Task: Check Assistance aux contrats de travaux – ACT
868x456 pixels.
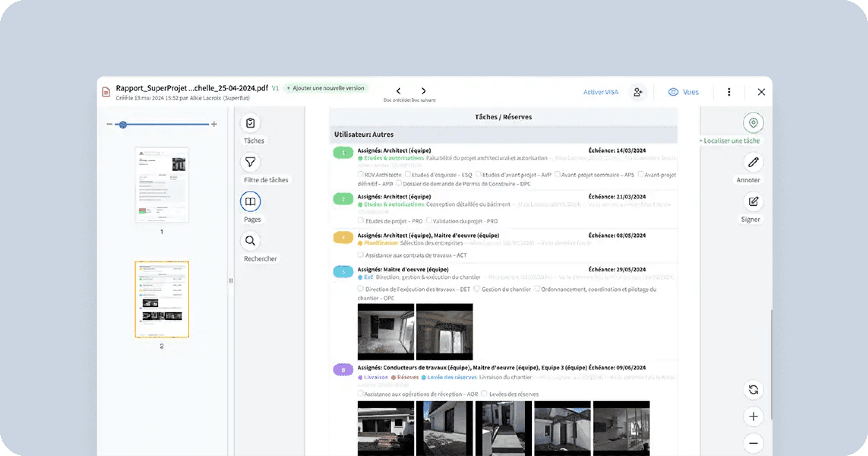Action: (361, 255)
